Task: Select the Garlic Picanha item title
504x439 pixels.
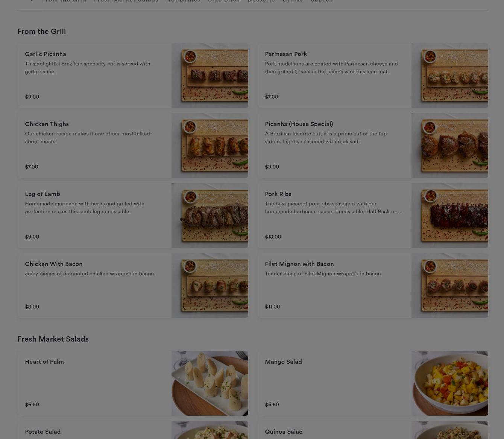Action: 46,54
